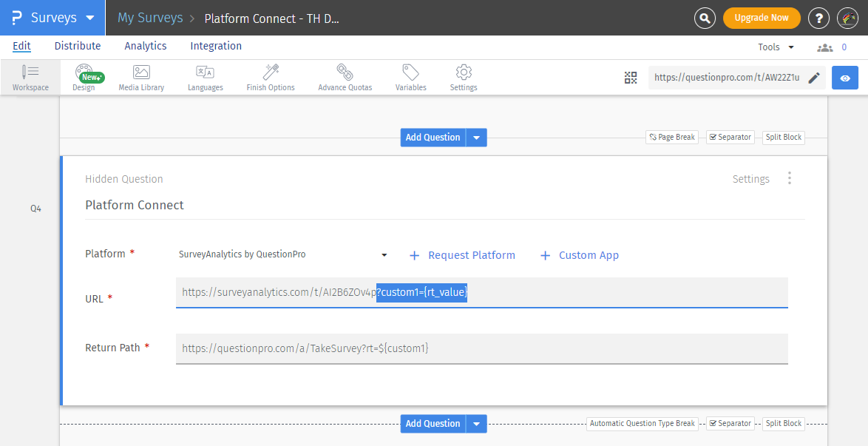Expand the upper Add Question arrow
Viewport: 868px width, 446px height.
click(x=477, y=138)
